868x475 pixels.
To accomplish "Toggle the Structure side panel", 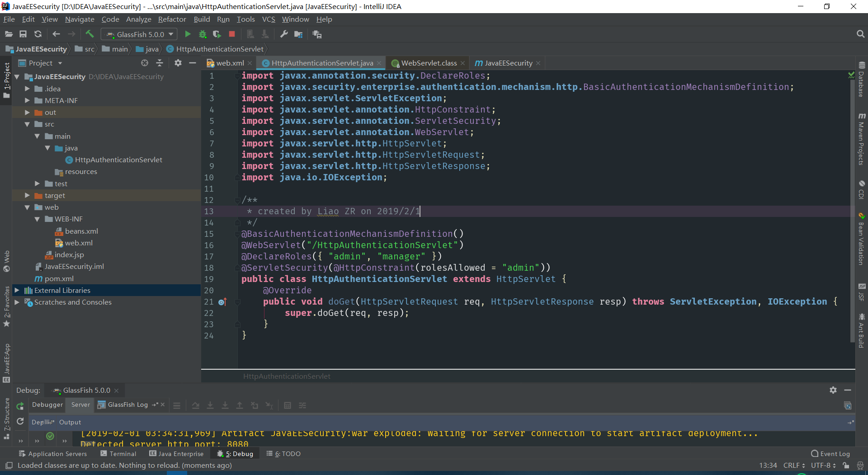I will tap(6, 418).
